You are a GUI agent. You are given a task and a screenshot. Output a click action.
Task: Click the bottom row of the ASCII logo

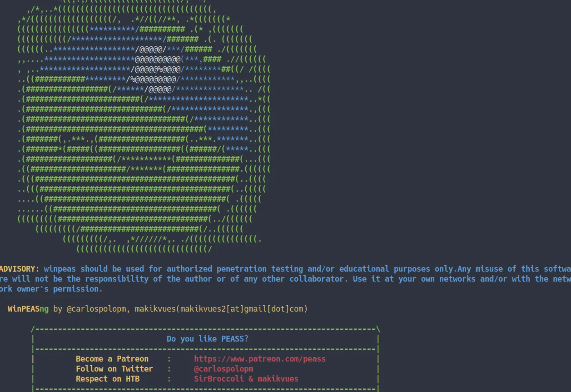pyautogui.click(x=144, y=249)
